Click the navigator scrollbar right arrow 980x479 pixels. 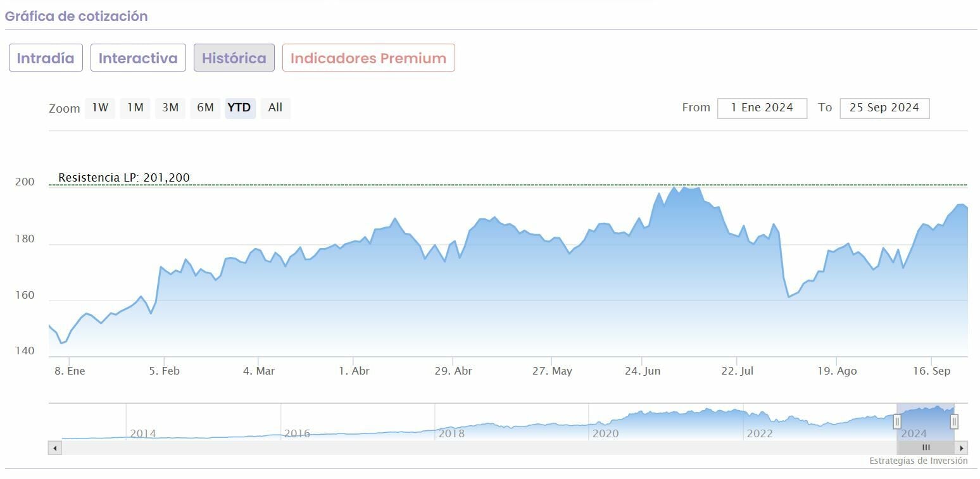(962, 448)
